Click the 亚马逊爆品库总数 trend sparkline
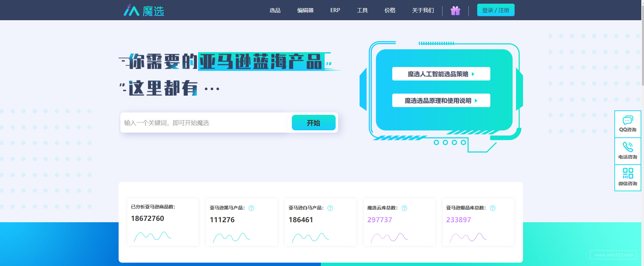 468,237
